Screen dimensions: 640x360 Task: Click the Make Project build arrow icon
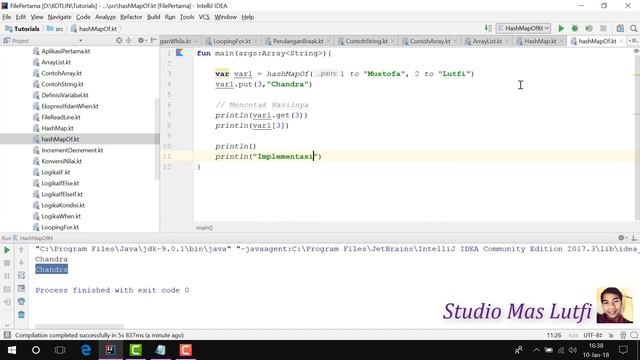[x=488, y=28]
